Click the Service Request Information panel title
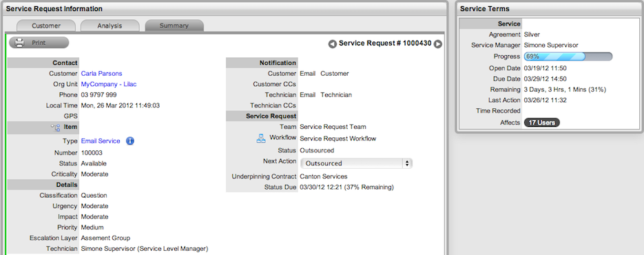Image resolution: width=644 pixels, height=255 pixels. point(54,9)
